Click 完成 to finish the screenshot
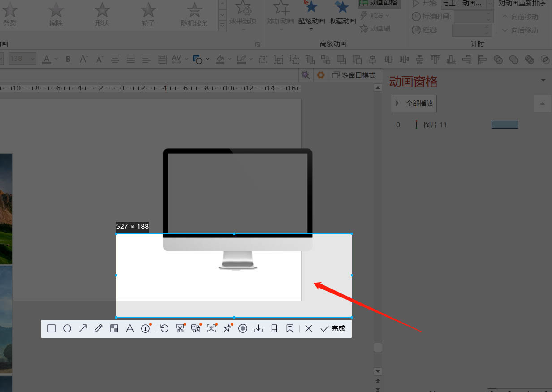 (x=333, y=329)
